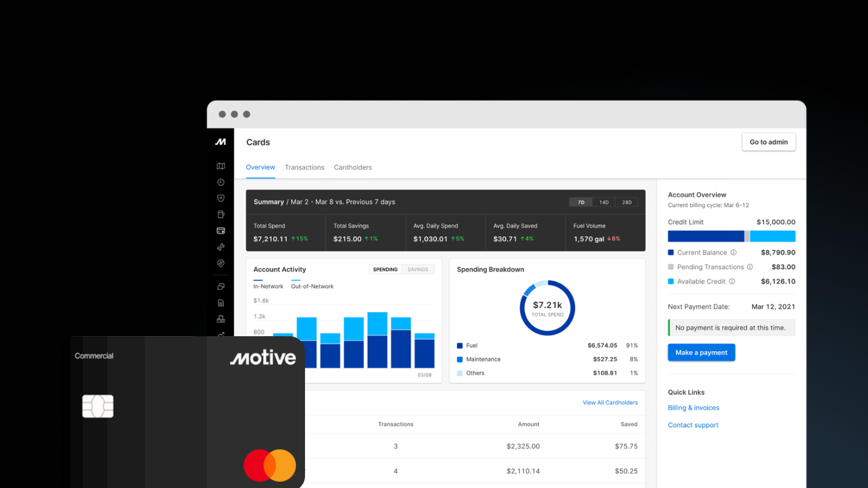Screen dimensions: 868x488
Task: Switch to the Transactions tab
Action: coord(304,167)
